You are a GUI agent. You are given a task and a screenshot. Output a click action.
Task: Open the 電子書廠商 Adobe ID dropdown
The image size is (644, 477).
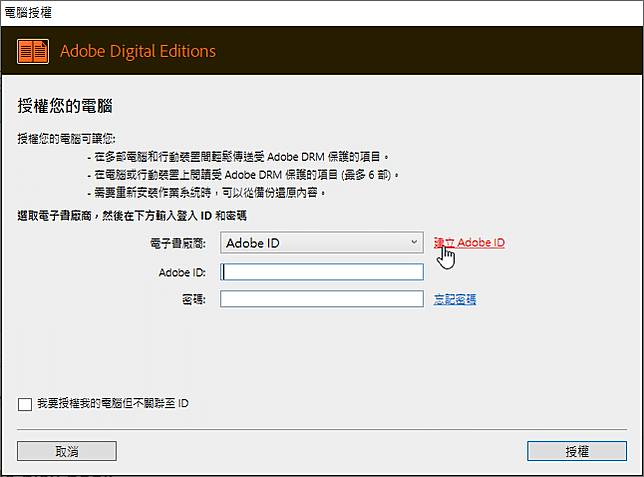[x=322, y=243]
